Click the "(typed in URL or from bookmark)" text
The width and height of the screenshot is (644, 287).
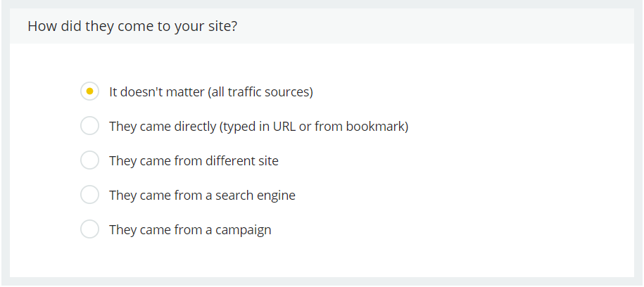coord(314,127)
